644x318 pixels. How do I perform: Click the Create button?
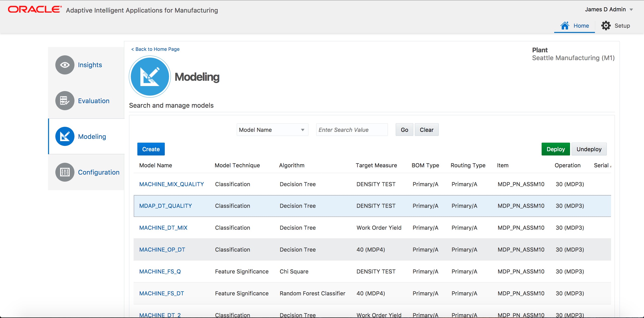(x=151, y=149)
